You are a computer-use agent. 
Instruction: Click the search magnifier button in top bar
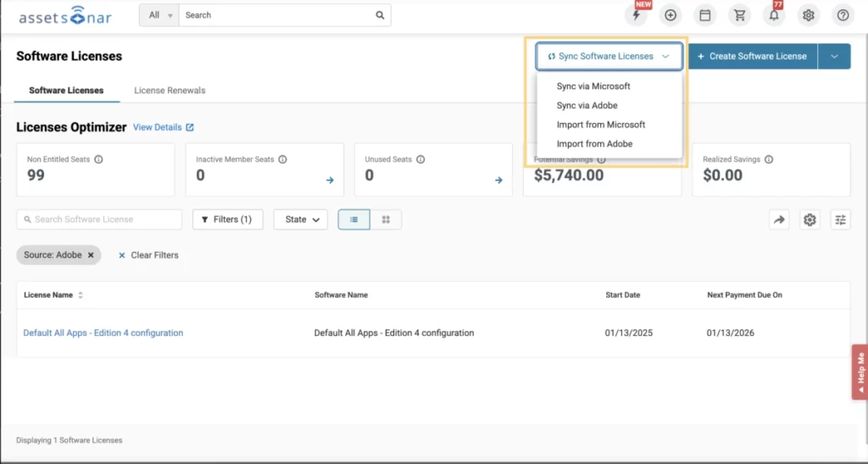click(x=380, y=15)
